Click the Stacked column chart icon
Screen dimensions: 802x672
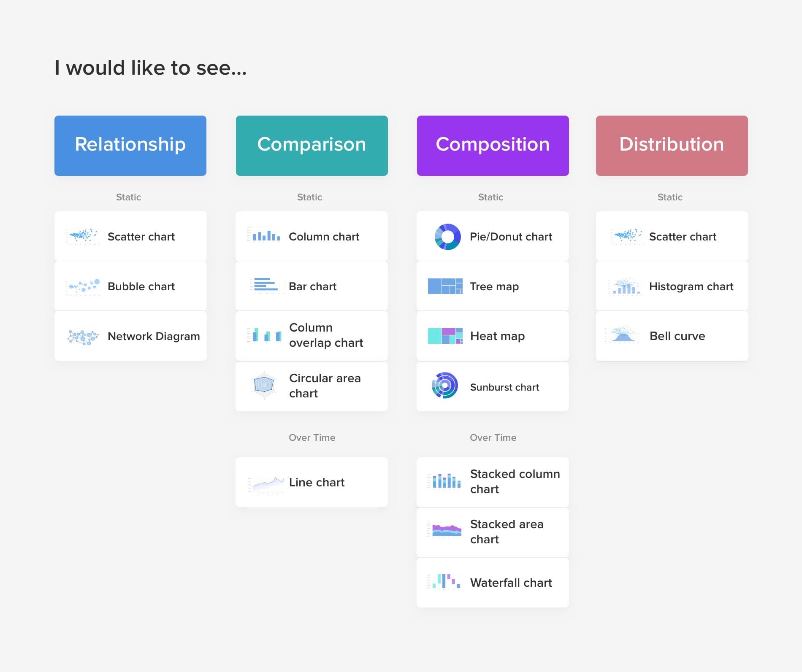(x=444, y=481)
